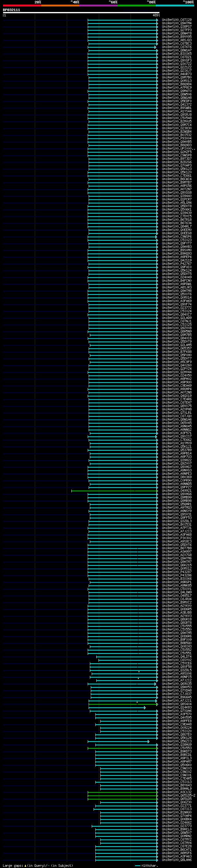Click label UniRef100_Q9SV31
This screenshot has height=868, width=197.
[176, 514]
